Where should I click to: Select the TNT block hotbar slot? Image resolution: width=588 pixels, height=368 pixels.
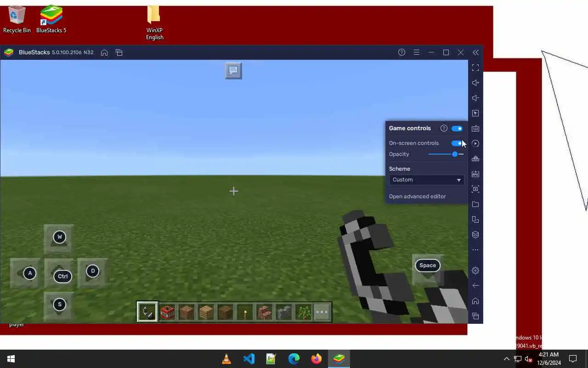pyautogui.click(x=168, y=312)
